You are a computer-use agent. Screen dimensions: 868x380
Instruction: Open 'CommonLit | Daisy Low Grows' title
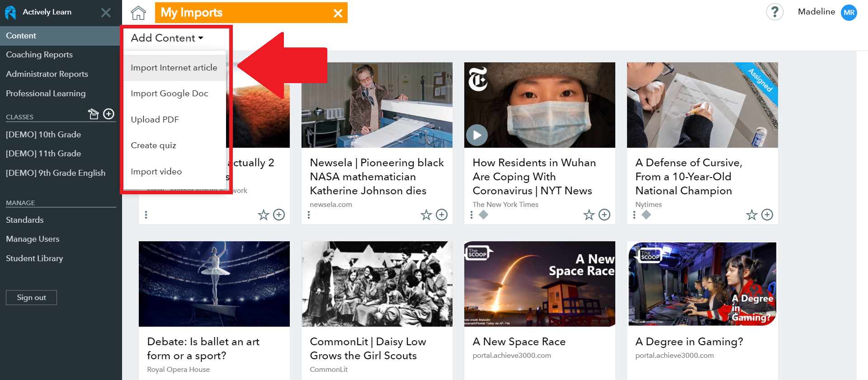(368, 348)
